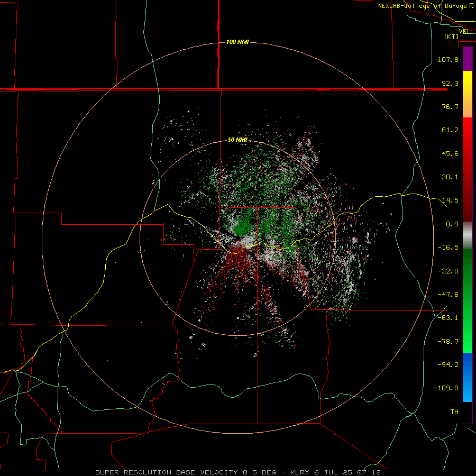This screenshot has height=476, width=476.
Task: Click the -63.1 scale value
Action: click(x=448, y=318)
